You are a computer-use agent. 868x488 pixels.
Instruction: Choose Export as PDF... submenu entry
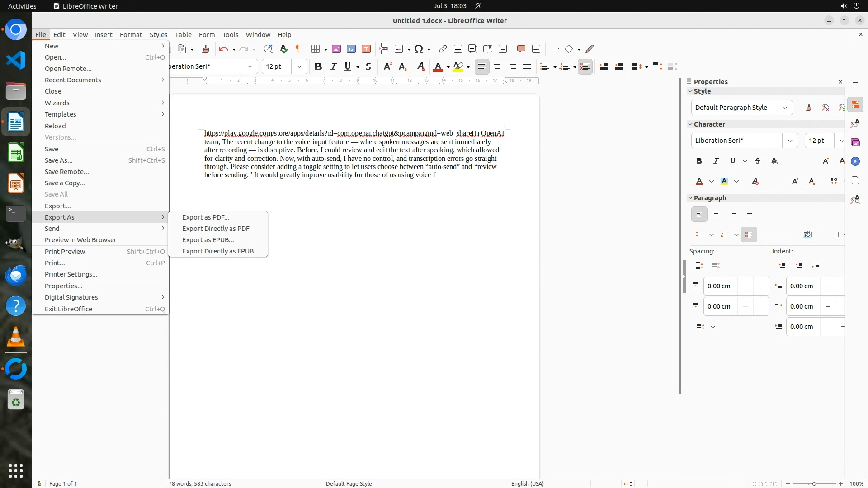[x=206, y=217]
